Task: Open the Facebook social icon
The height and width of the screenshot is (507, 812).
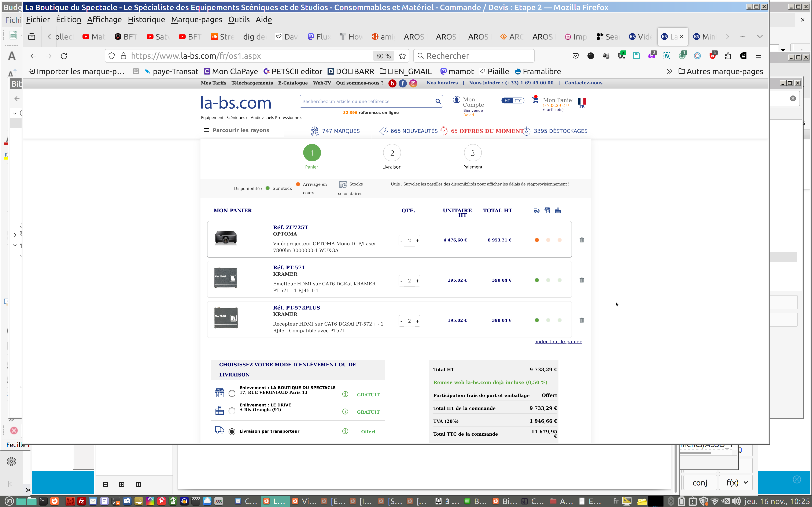Action: point(403,83)
